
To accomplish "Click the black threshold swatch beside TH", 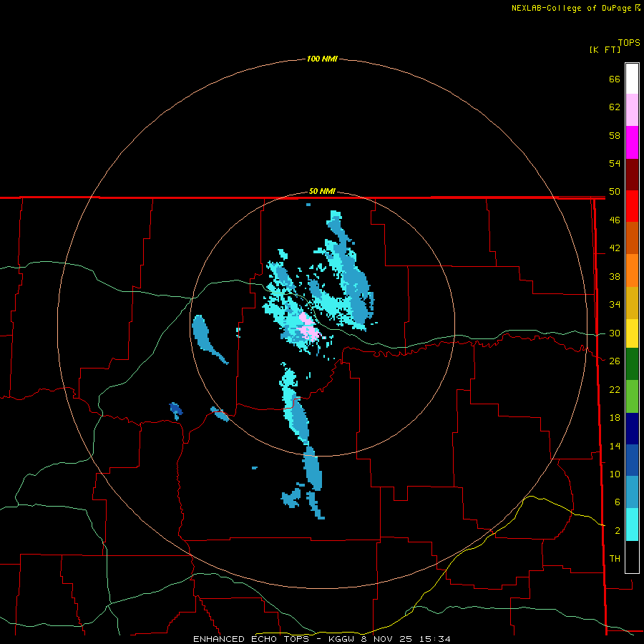I will click(632, 557).
